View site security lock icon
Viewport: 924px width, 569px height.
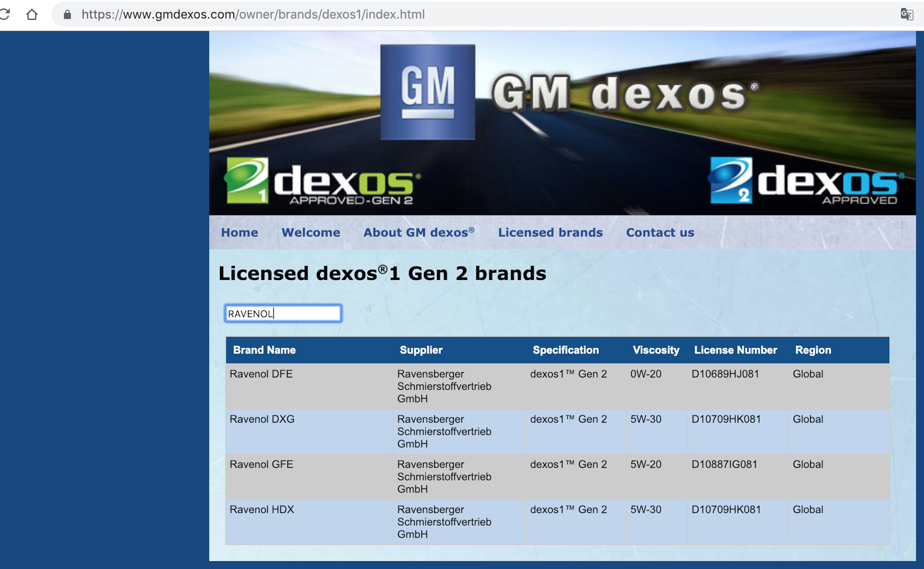click(67, 14)
